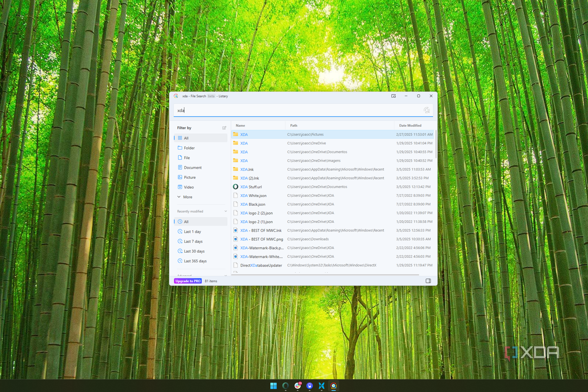Click the search magnifier icon in the search bar
The height and width of the screenshot is (392, 588).
(x=426, y=110)
